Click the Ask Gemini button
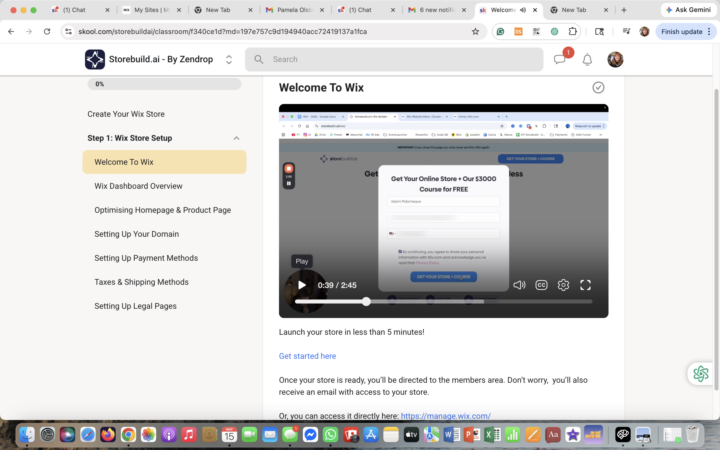 pyautogui.click(x=688, y=10)
